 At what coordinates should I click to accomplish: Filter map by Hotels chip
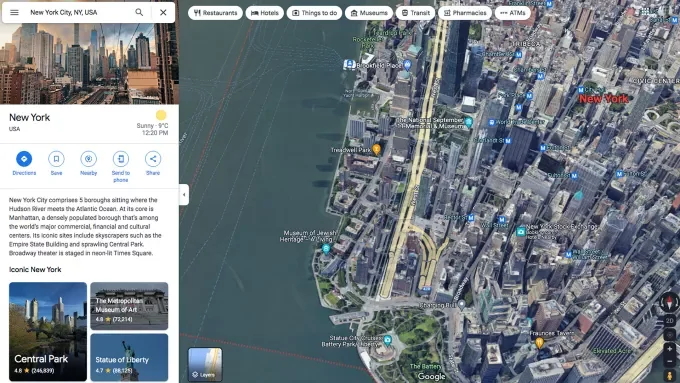click(265, 13)
